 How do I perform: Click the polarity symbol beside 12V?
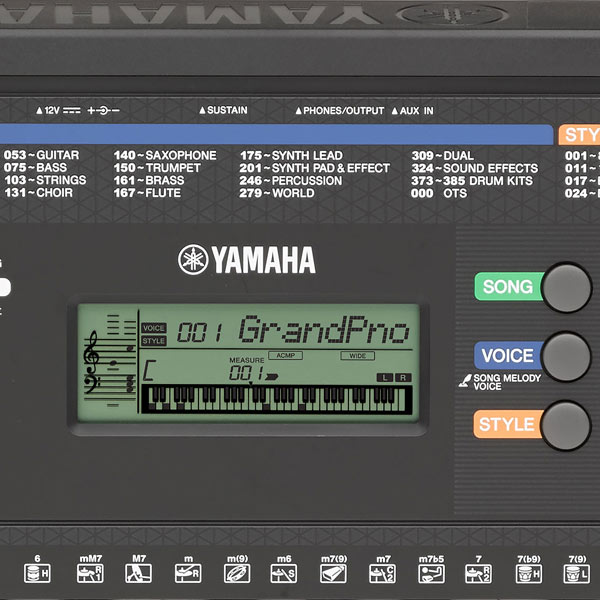tap(103, 111)
